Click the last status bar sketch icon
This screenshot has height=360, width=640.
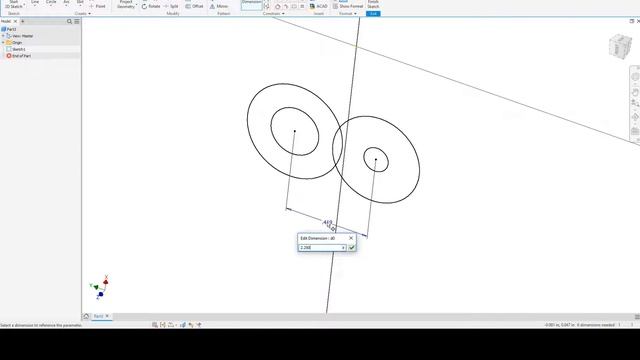(x=199, y=325)
